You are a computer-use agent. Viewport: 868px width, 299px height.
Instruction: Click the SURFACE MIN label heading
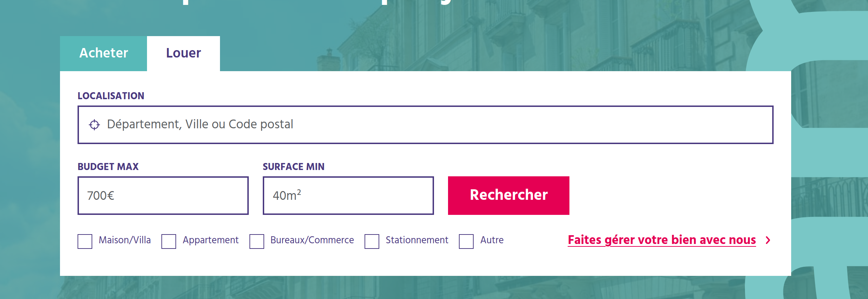point(293,167)
